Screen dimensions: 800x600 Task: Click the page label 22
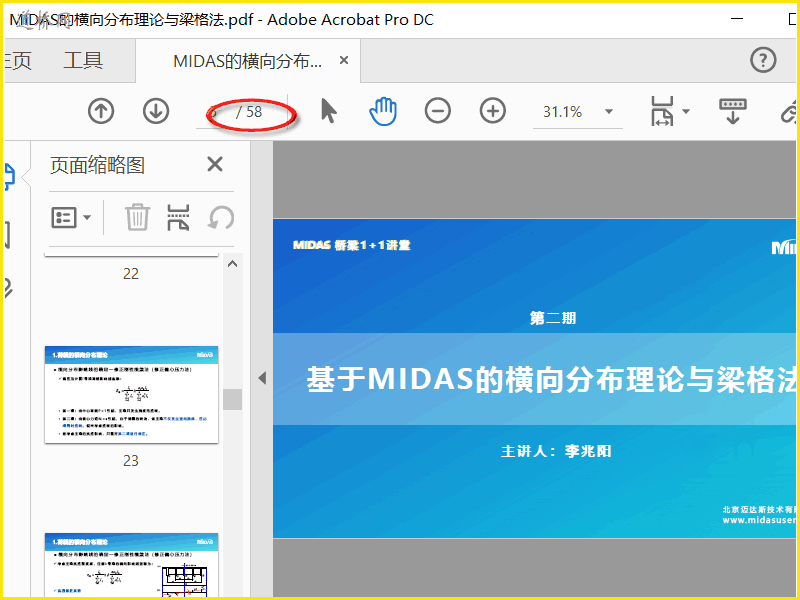tap(131, 274)
